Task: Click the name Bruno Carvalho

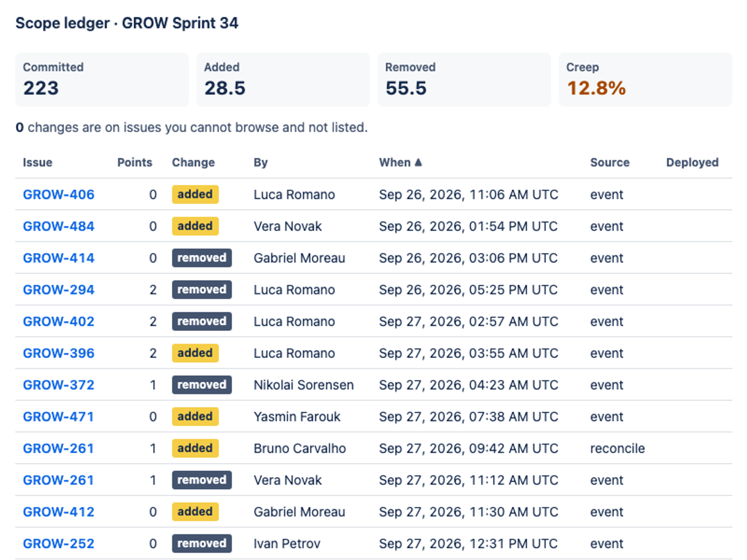Action: (x=300, y=449)
